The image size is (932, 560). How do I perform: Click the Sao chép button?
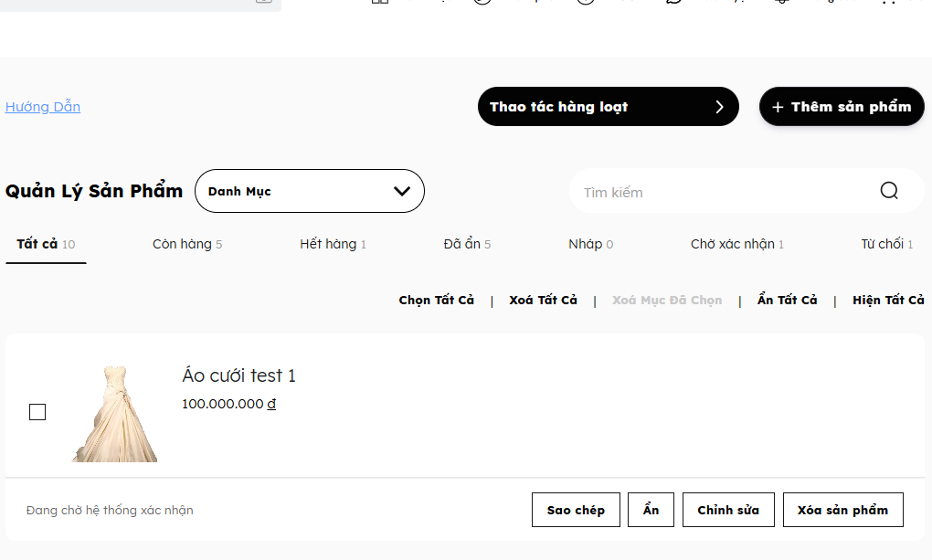(576, 510)
